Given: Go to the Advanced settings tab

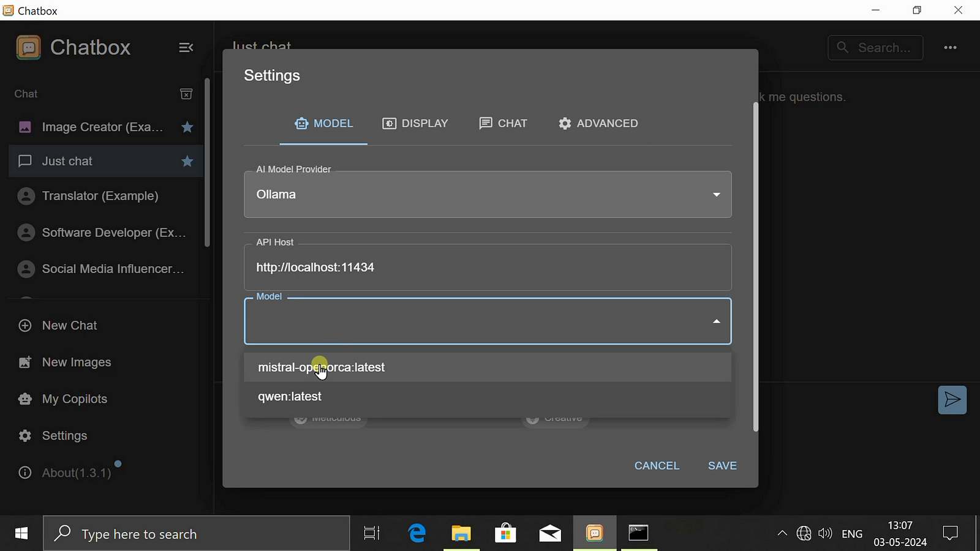Looking at the screenshot, I should [x=598, y=124].
